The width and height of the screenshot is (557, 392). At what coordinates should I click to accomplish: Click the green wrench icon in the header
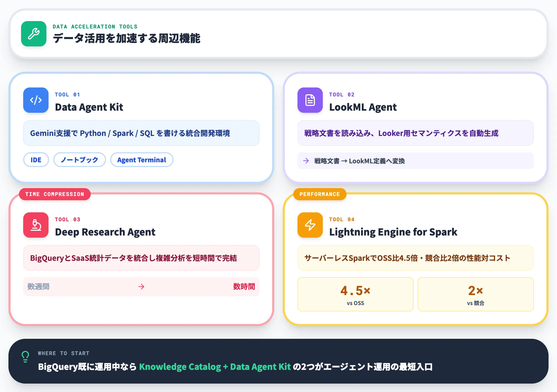(x=33, y=34)
